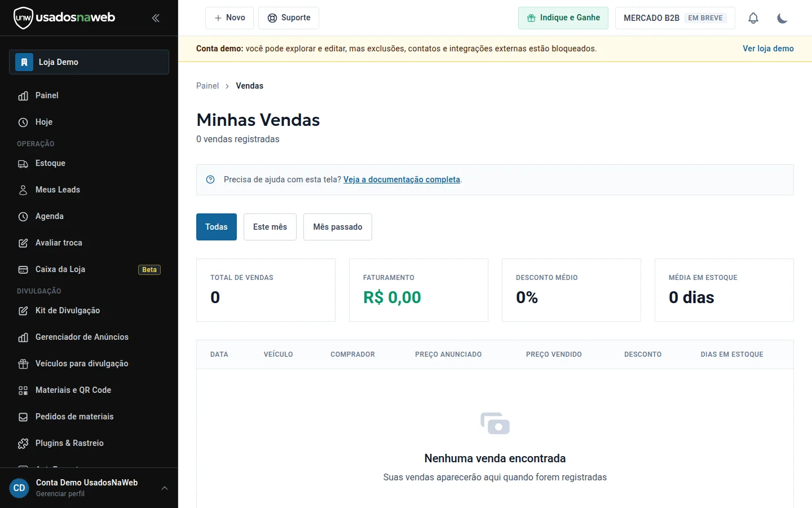This screenshot has height=508, width=812.
Task: Select the Este mês filter tab
Action: tap(270, 227)
